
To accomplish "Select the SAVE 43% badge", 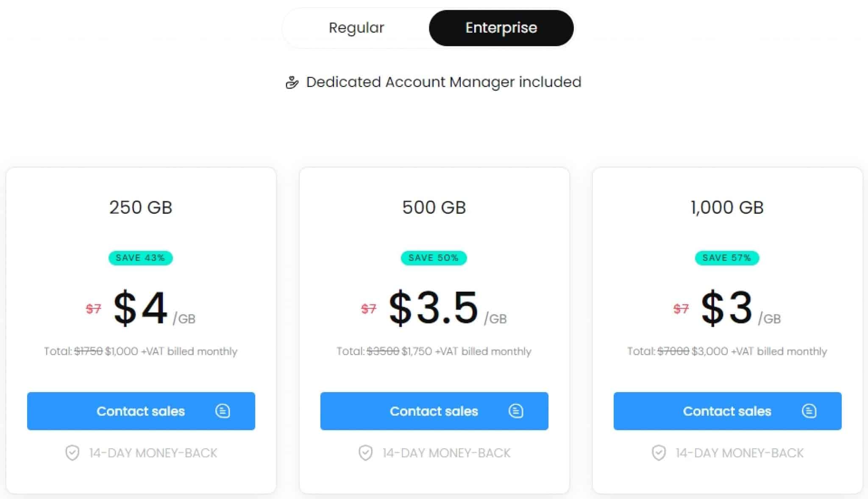I will point(141,258).
